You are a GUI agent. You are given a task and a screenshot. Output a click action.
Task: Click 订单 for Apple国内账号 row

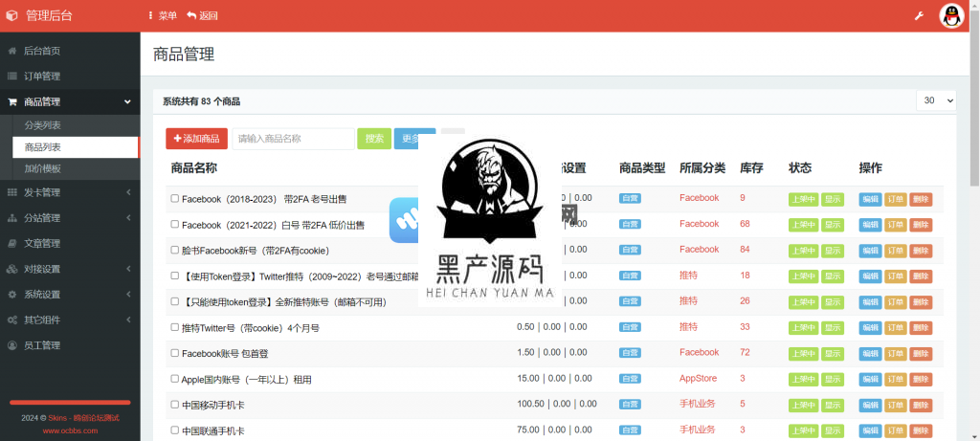[896, 379]
